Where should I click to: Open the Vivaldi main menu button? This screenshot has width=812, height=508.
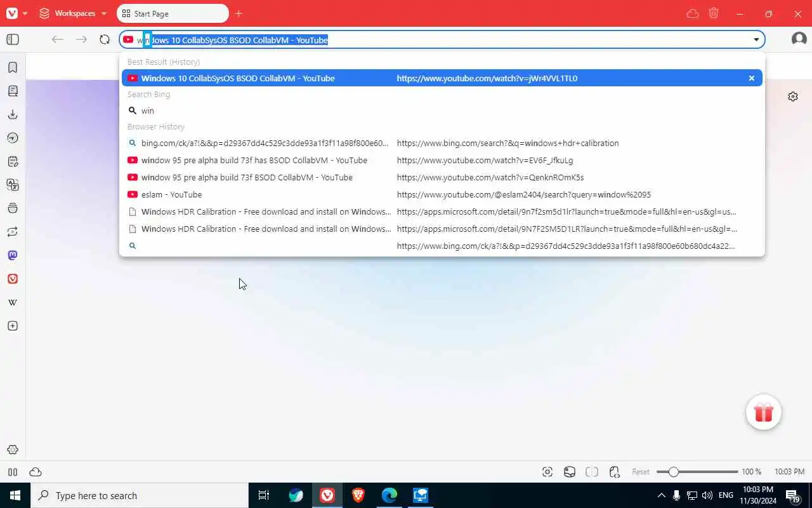tap(16, 13)
